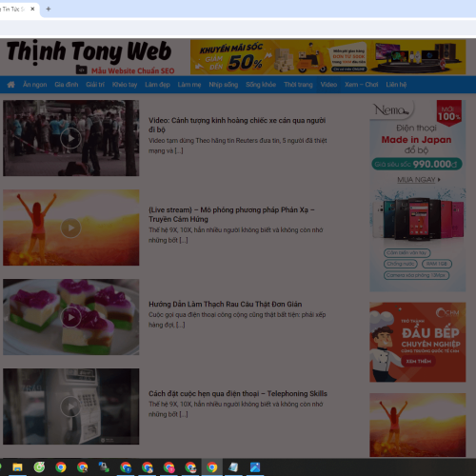Open the notepad-like app in taskbar
Image resolution: width=476 pixels, height=476 pixels.
[x=233, y=467]
